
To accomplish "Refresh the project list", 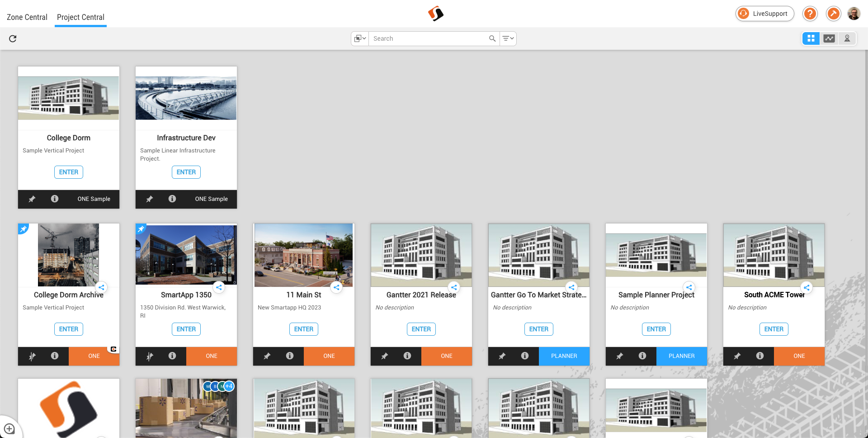I will tap(13, 38).
